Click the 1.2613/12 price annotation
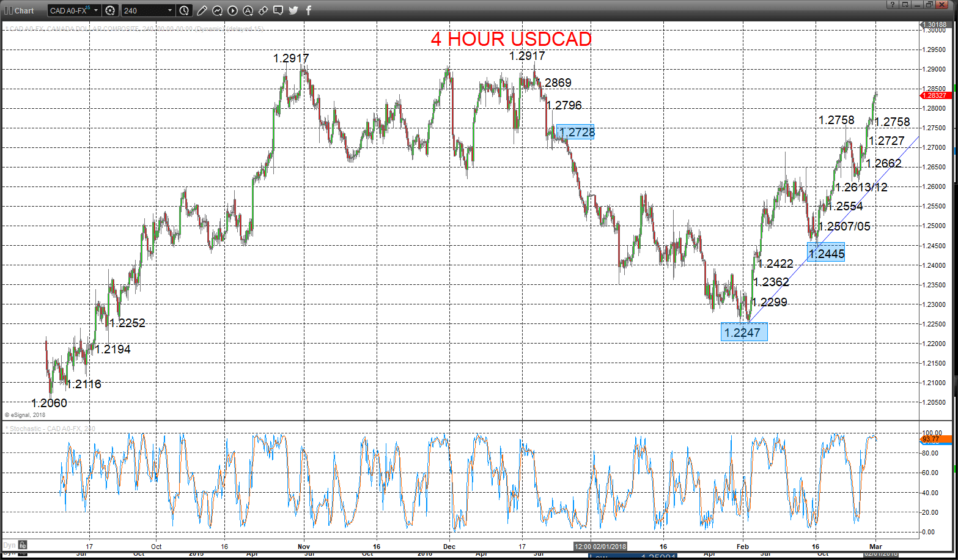This screenshot has width=958, height=560. [861, 187]
